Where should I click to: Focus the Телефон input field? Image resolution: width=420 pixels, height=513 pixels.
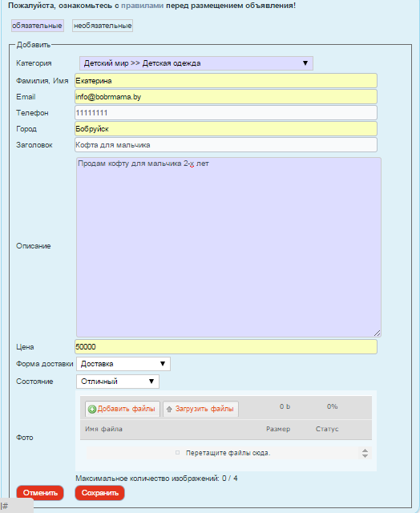click(x=226, y=113)
